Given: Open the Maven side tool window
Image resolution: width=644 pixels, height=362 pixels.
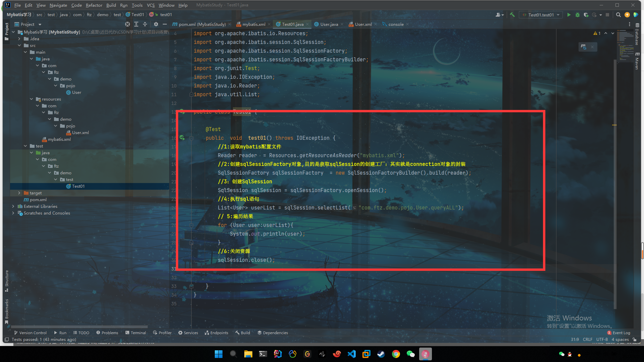Looking at the screenshot, I should (x=637, y=61).
